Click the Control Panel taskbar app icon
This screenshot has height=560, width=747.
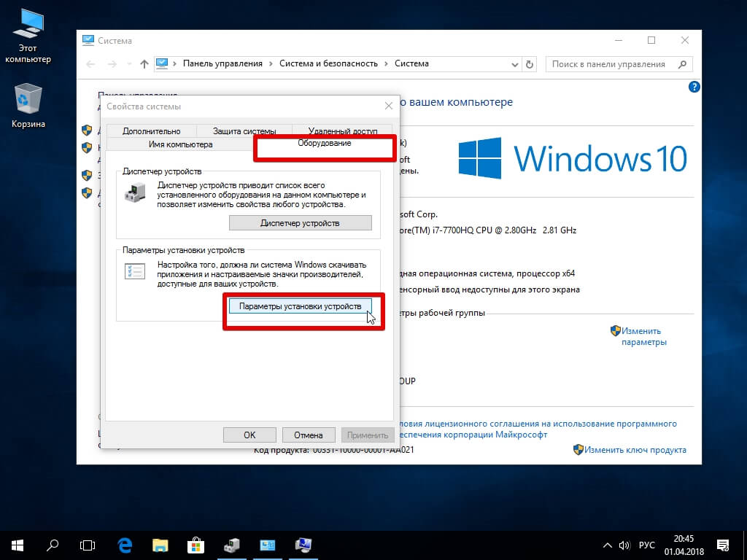click(x=267, y=545)
